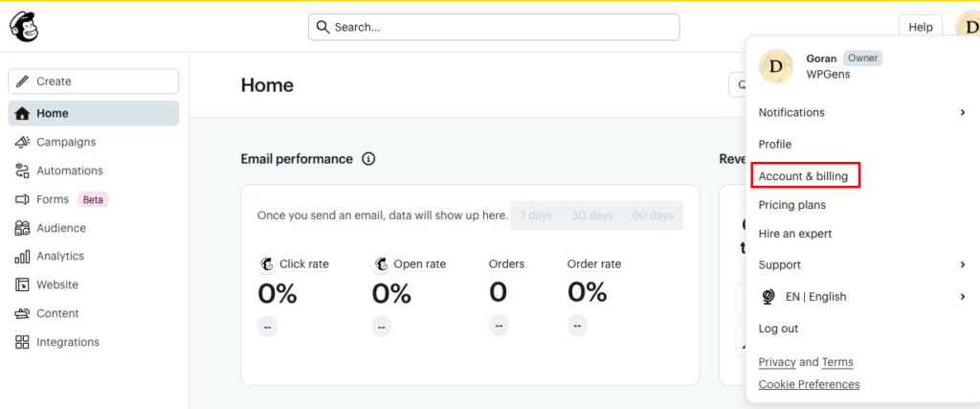Screen dimensions: 980x409
Task: Click the Automations flow icon
Action: [x=23, y=170]
